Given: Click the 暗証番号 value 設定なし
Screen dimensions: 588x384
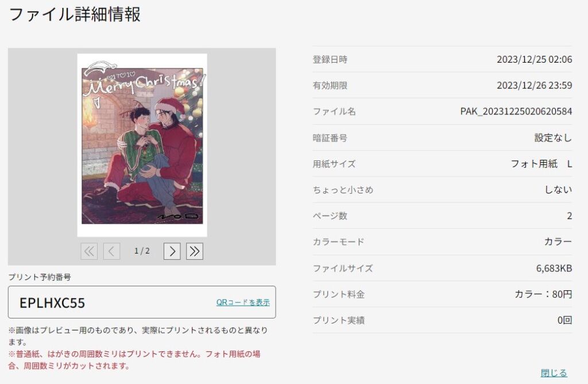Looking at the screenshot, I should coord(553,138).
